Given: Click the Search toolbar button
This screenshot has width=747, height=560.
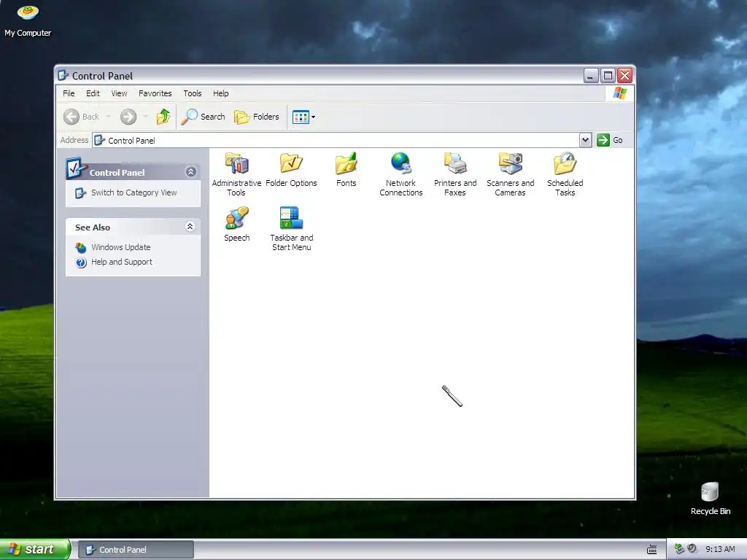Looking at the screenshot, I should pos(203,117).
